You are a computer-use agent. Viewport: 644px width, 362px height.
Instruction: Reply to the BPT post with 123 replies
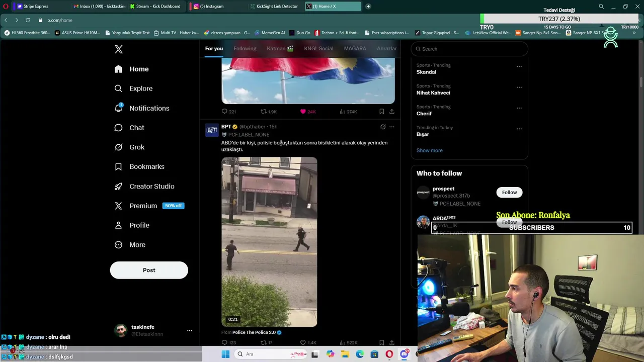(229, 343)
